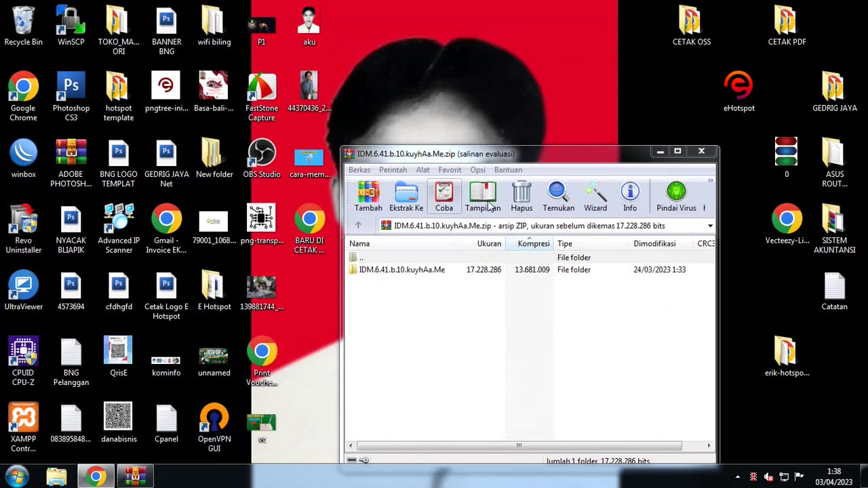Open File Explorer from the taskbar
Viewport: 868px width, 488px height.
(x=57, y=477)
